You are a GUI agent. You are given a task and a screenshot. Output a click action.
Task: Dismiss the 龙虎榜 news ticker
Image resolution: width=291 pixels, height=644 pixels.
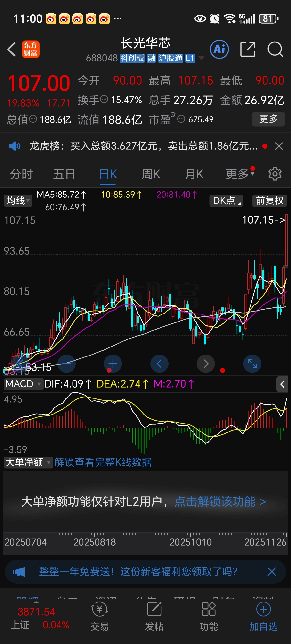[279, 146]
